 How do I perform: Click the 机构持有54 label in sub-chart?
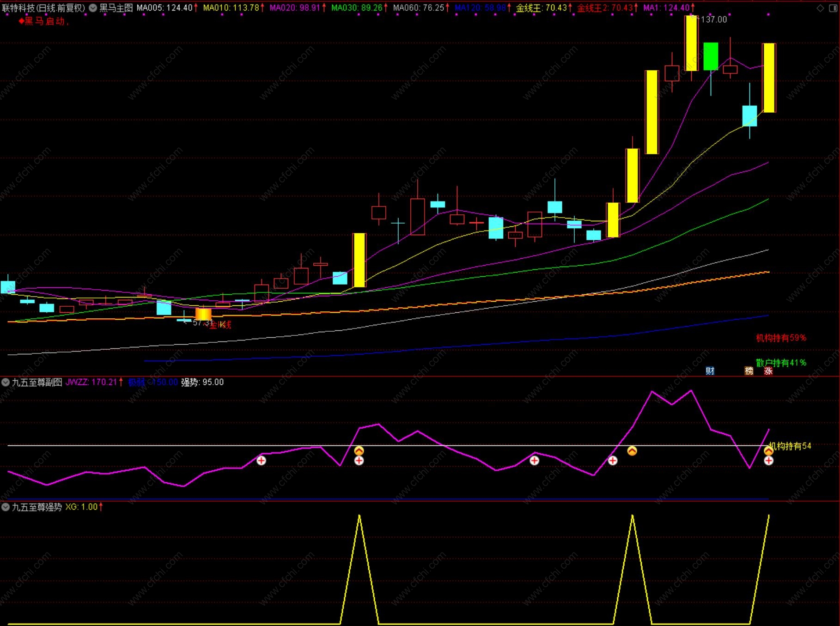click(x=790, y=446)
